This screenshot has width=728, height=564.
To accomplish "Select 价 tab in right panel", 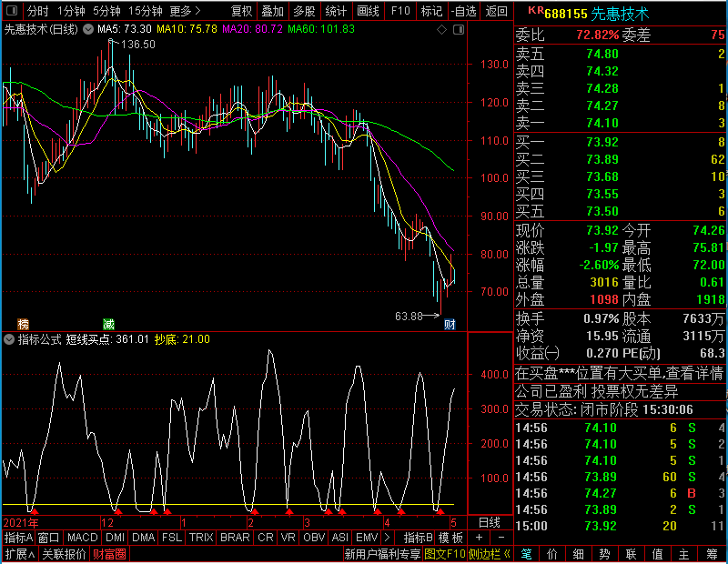I will pyautogui.click(x=552, y=554).
